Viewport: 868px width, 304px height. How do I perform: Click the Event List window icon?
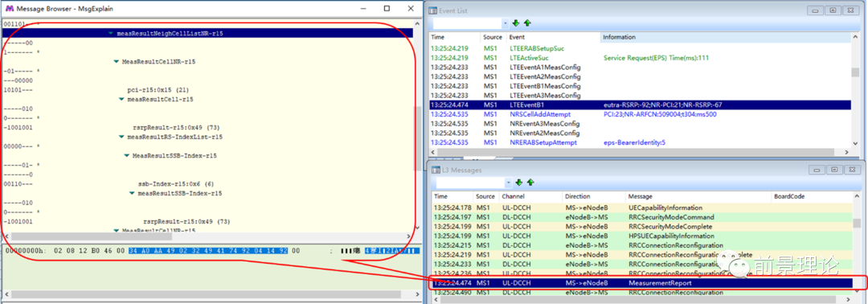[433, 10]
